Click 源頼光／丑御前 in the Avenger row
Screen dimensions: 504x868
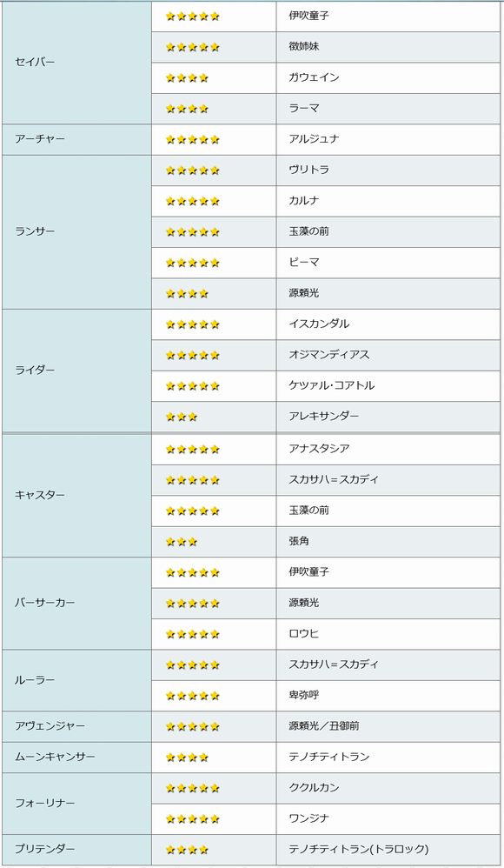coord(323,725)
